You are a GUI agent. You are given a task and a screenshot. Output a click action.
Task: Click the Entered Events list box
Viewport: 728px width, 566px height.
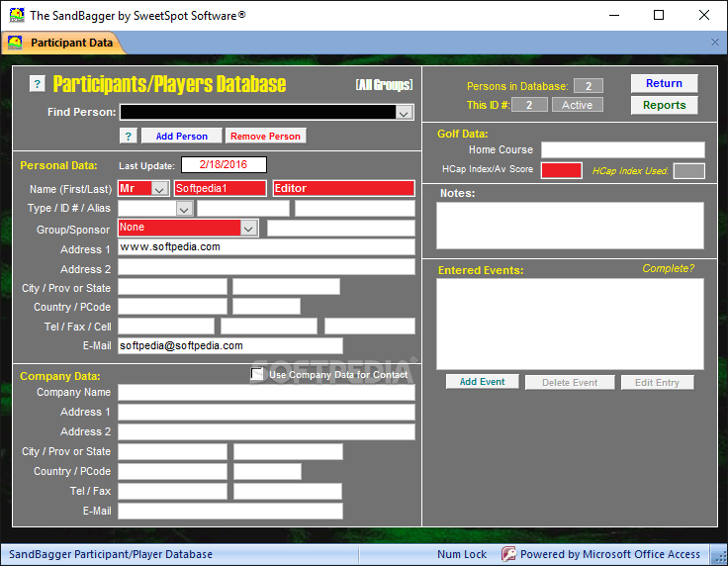coord(570,325)
